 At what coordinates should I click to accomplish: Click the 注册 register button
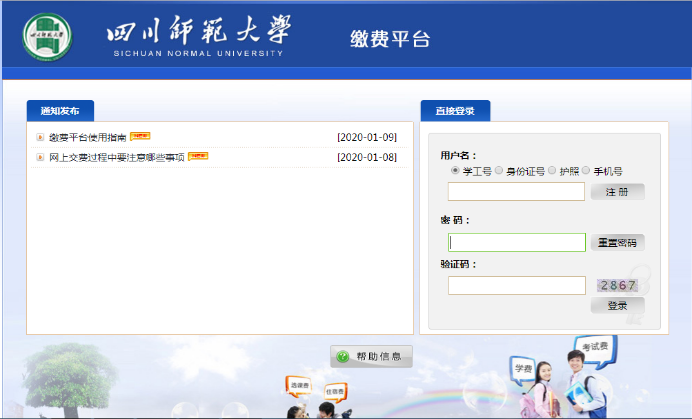(617, 192)
